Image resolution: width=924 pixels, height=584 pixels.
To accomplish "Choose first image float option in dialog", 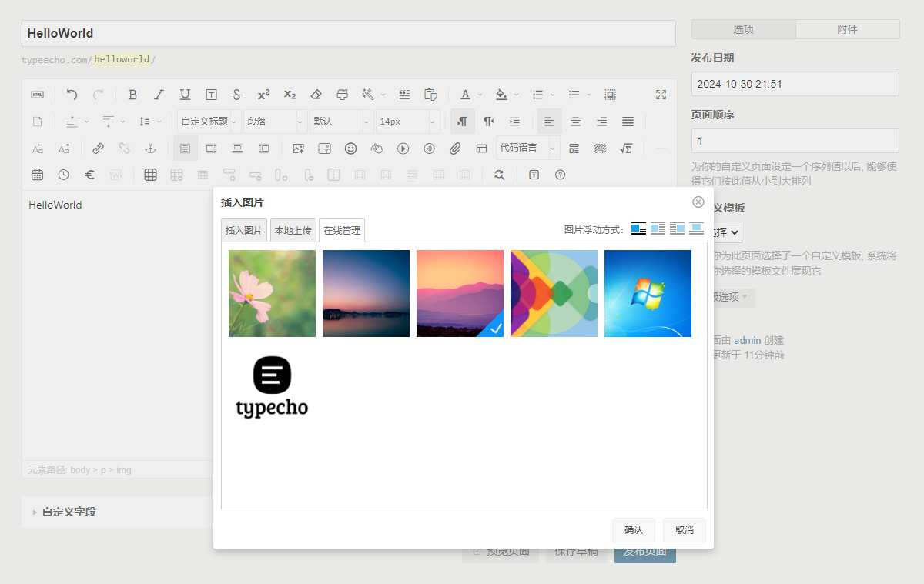I will (x=638, y=229).
